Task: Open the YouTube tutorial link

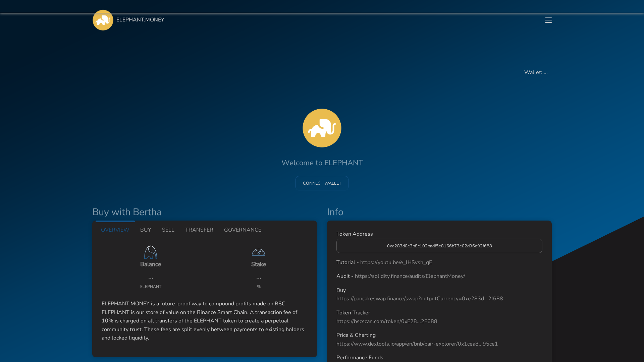Action: point(396,262)
